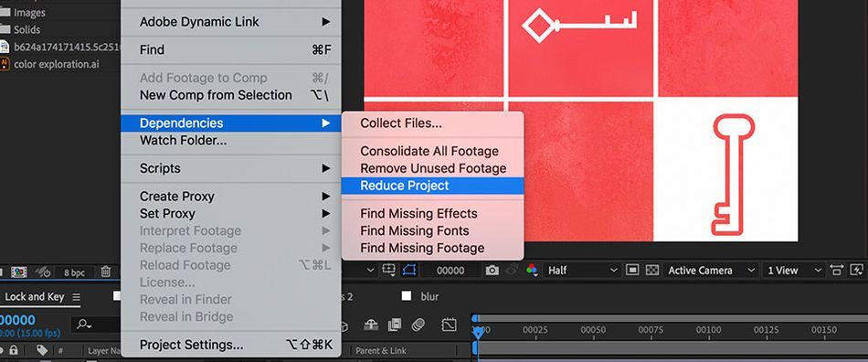The width and height of the screenshot is (868, 362).
Task: Select the color exploration.ai file
Action: [57, 64]
